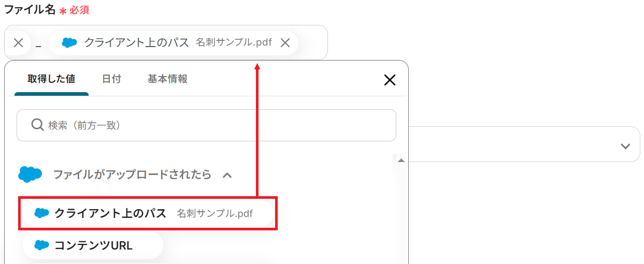The height and width of the screenshot is (264, 644).
Task: Click the leftmost chip's X remove icon
Action: pos(18,43)
